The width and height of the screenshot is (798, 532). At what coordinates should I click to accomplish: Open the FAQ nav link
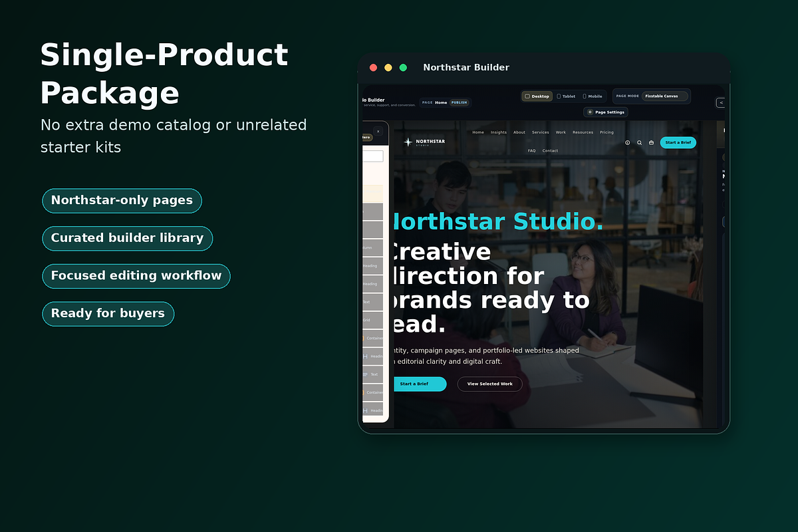point(532,151)
